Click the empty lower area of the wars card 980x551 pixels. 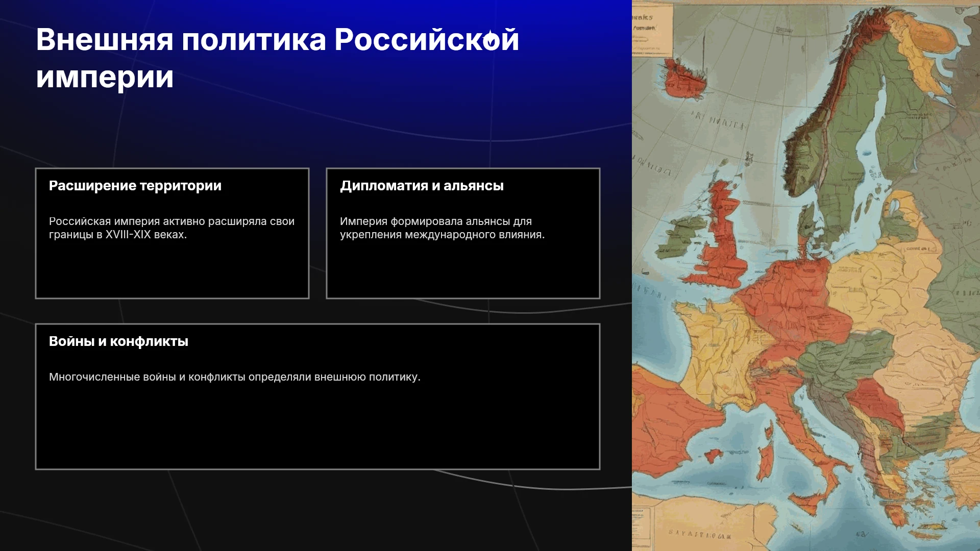(317, 429)
